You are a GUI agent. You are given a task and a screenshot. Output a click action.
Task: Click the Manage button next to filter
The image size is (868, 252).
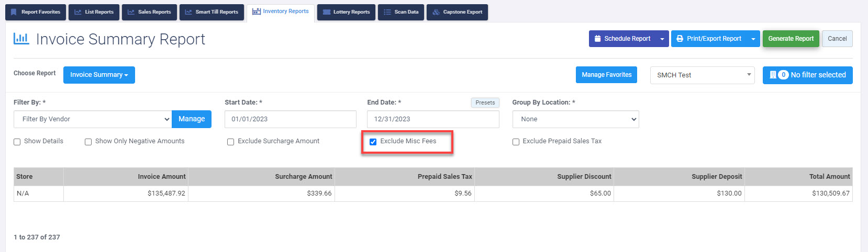[192, 119]
